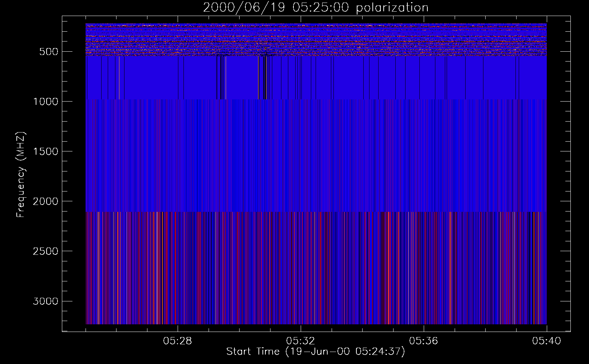This screenshot has height=364, width=589.
Task: Click the 05:32 time tick label
Action: pyautogui.click(x=301, y=341)
